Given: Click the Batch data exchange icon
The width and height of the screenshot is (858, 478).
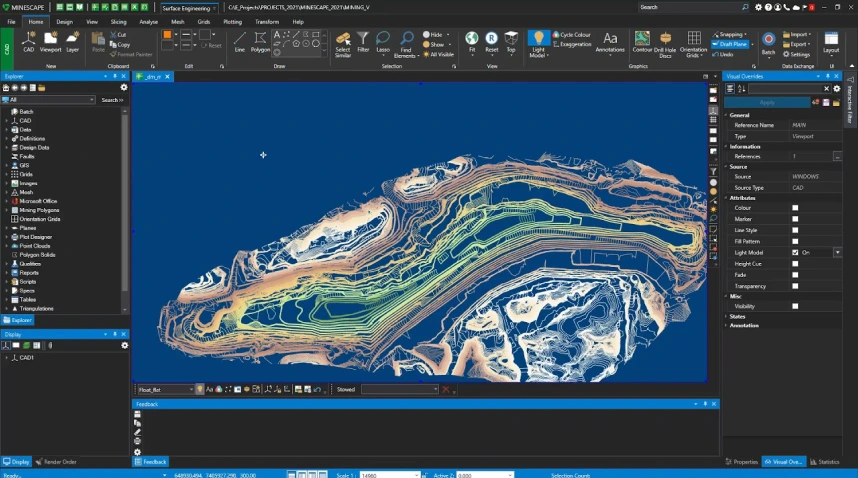Looking at the screenshot, I should click(768, 42).
